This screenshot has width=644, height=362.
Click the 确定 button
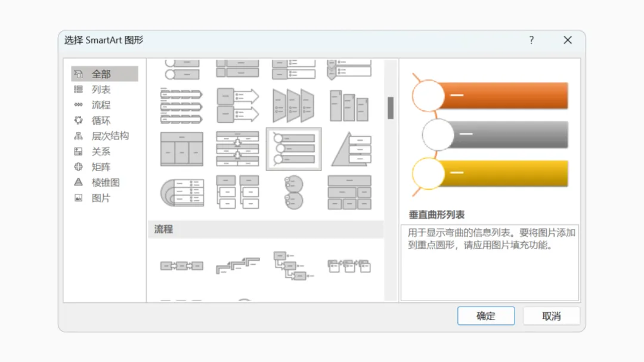[x=486, y=315]
